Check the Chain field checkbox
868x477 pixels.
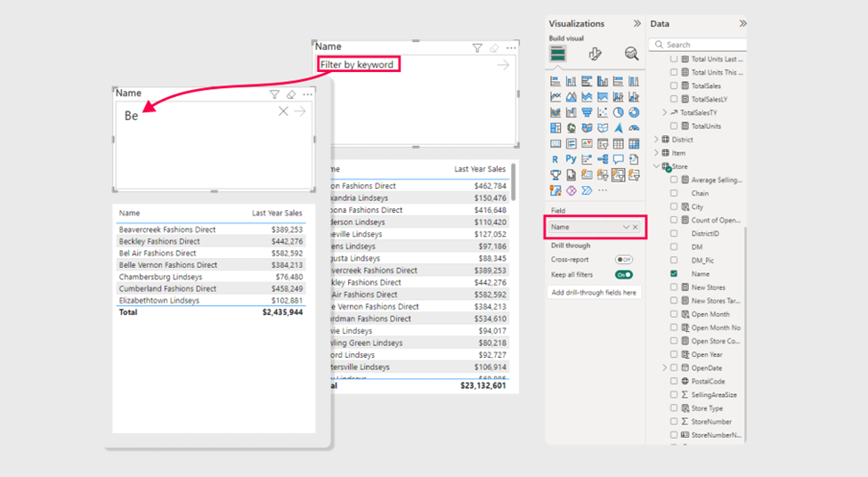point(674,193)
